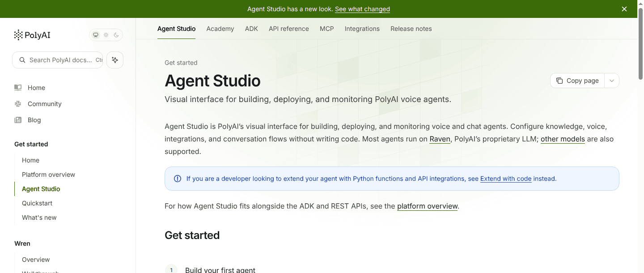This screenshot has height=273, width=644.
Task: Click the Blog newspaper icon
Action: [18, 120]
